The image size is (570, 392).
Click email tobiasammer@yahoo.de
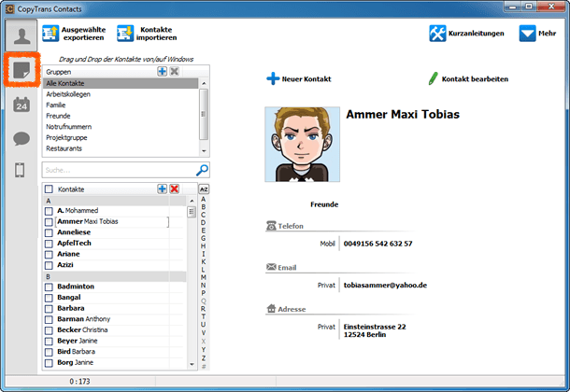(385, 286)
